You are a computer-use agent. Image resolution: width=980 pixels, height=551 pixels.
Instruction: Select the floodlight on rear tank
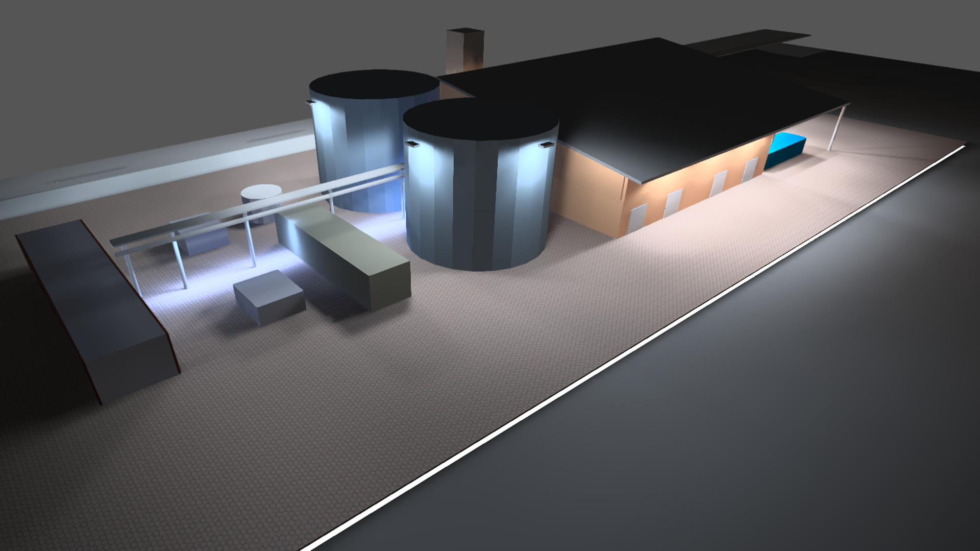[310, 102]
